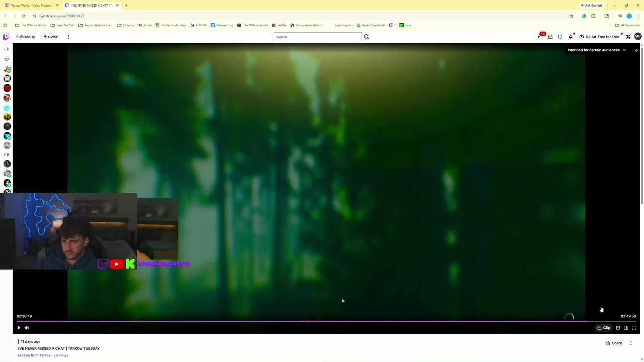The width and height of the screenshot is (644, 362).
Task: Go back to the previous page
Action: tap(6, 16)
